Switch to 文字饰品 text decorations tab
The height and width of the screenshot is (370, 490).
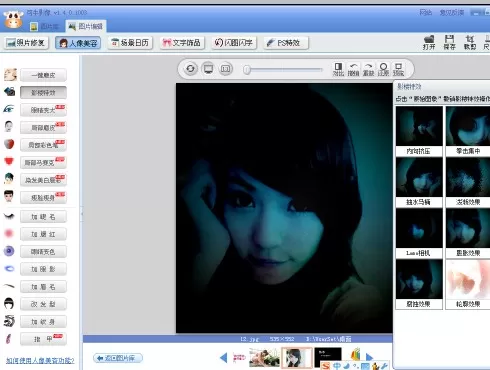pos(182,43)
